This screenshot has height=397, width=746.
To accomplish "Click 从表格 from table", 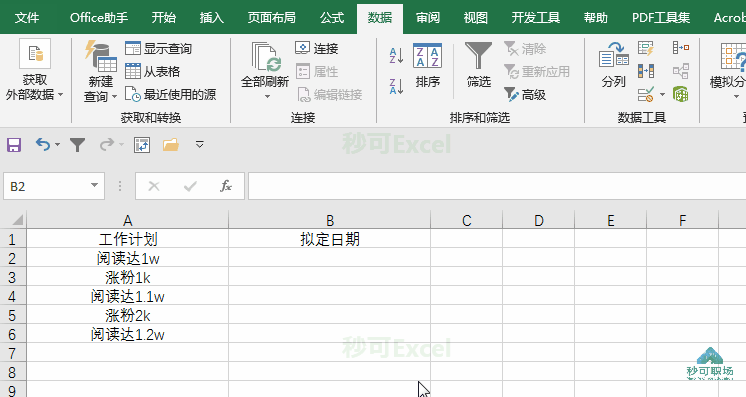I will point(153,71).
